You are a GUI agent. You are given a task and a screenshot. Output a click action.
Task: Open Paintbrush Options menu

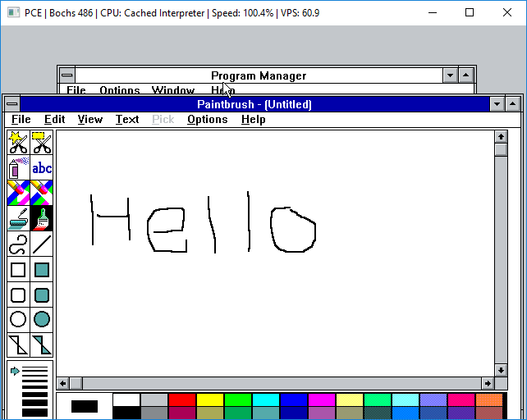point(208,119)
